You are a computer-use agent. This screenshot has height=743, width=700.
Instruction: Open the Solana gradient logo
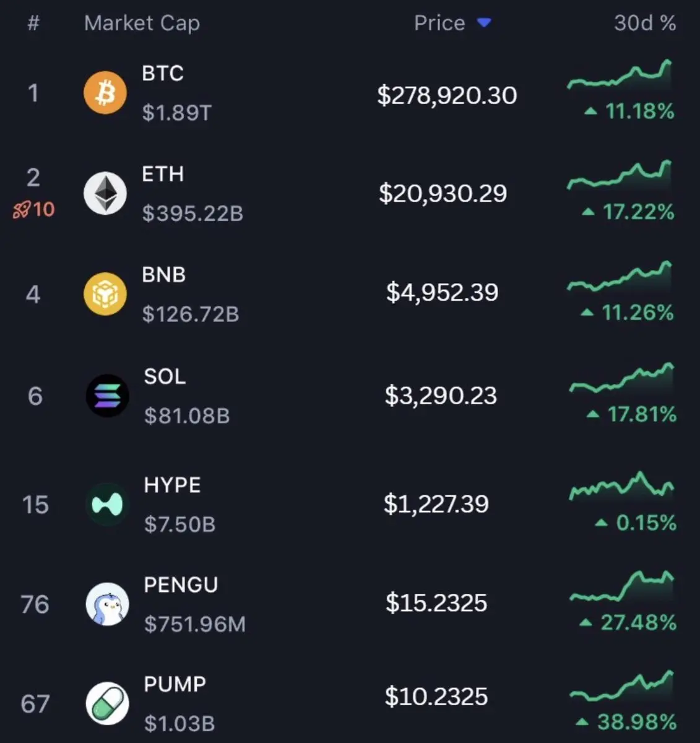[107, 396]
